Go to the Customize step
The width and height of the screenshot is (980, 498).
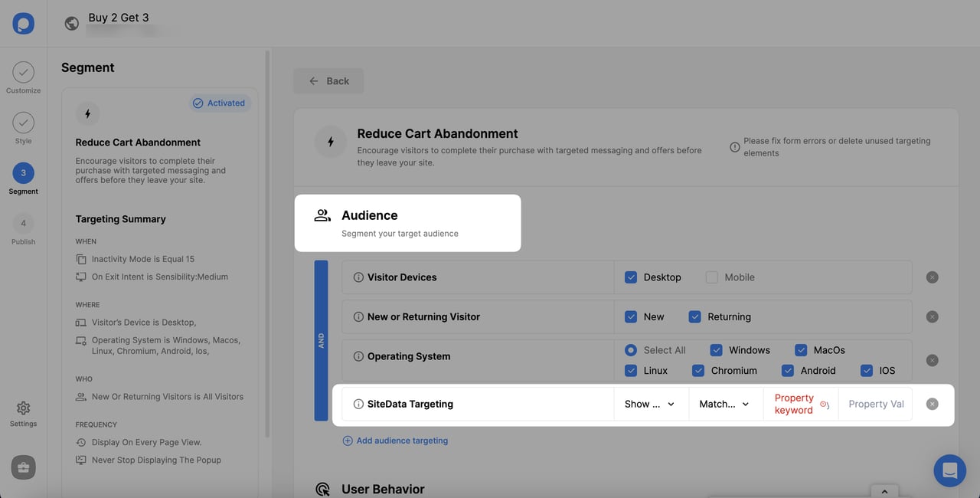tap(23, 79)
